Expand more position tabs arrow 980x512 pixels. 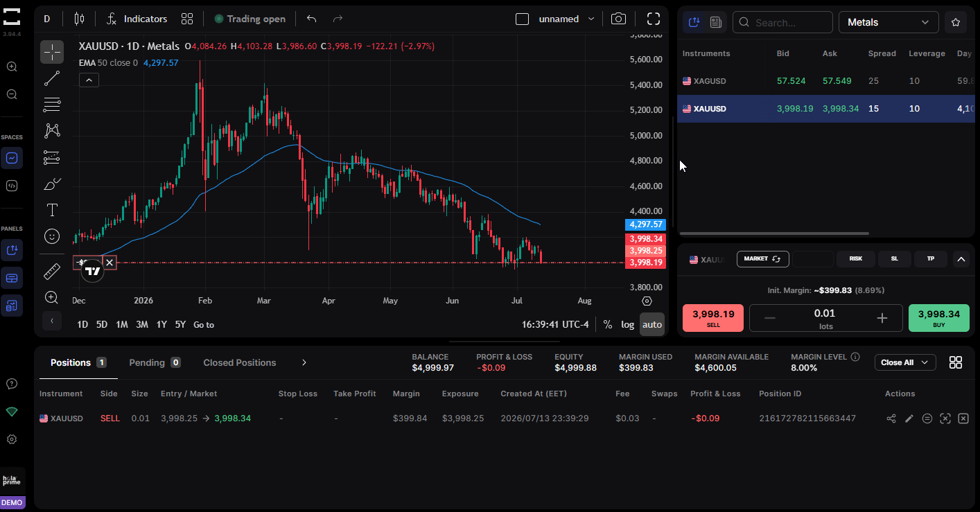(x=304, y=362)
